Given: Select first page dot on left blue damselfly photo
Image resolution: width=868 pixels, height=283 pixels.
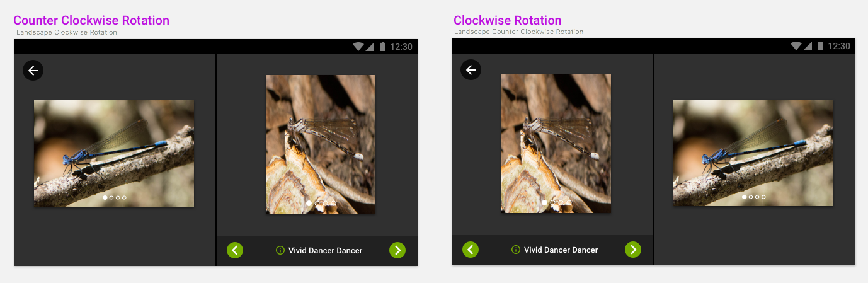Looking at the screenshot, I should [x=105, y=197].
